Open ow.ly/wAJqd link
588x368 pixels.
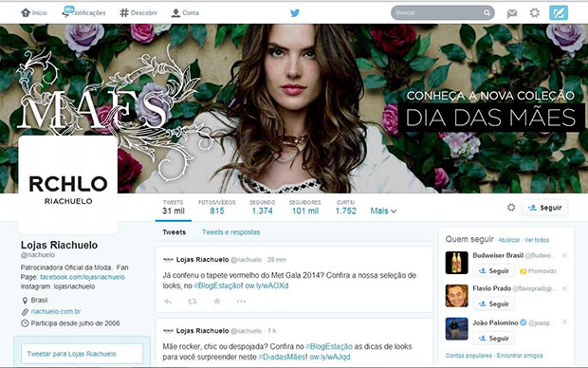pos(330,357)
